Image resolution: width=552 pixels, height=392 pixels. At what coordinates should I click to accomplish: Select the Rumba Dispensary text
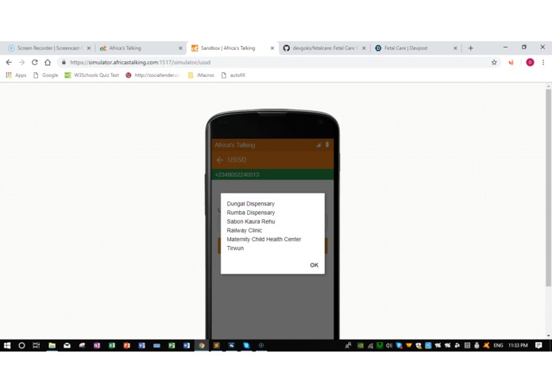(251, 213)
